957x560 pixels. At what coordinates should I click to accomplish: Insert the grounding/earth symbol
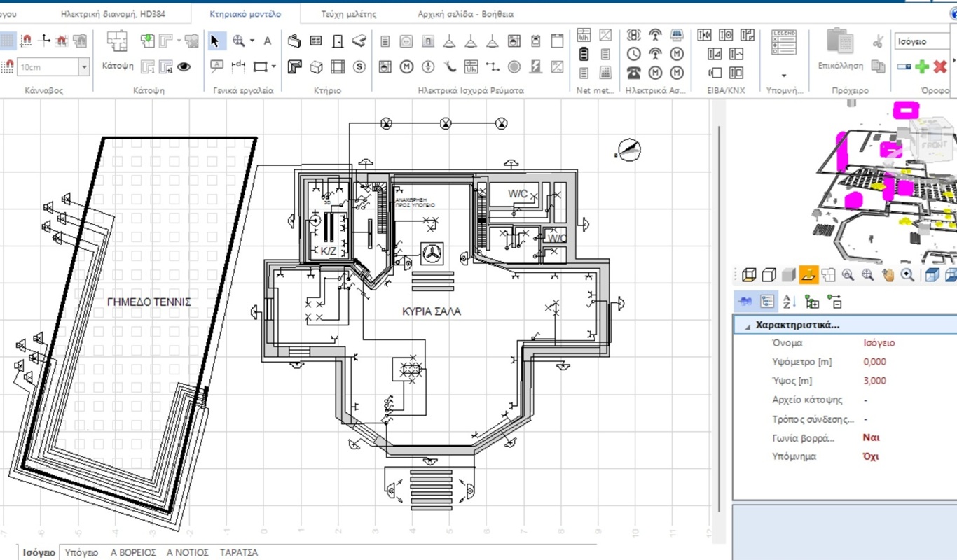(428, 66)
